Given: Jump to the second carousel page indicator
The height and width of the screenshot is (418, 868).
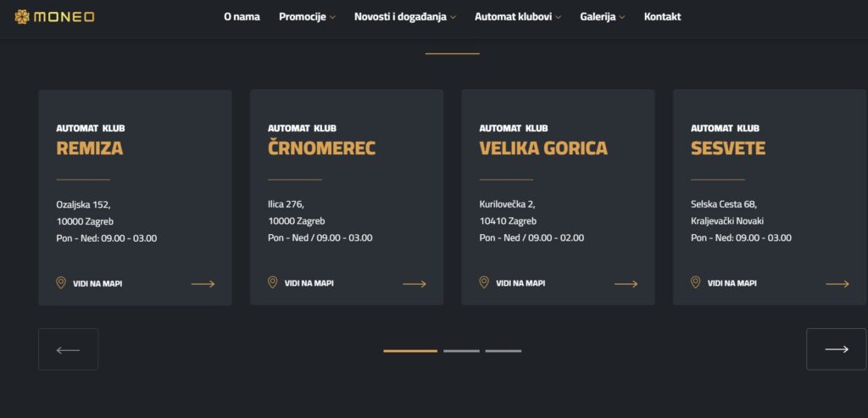Looking at the screenshot, I should coord(461,350).
